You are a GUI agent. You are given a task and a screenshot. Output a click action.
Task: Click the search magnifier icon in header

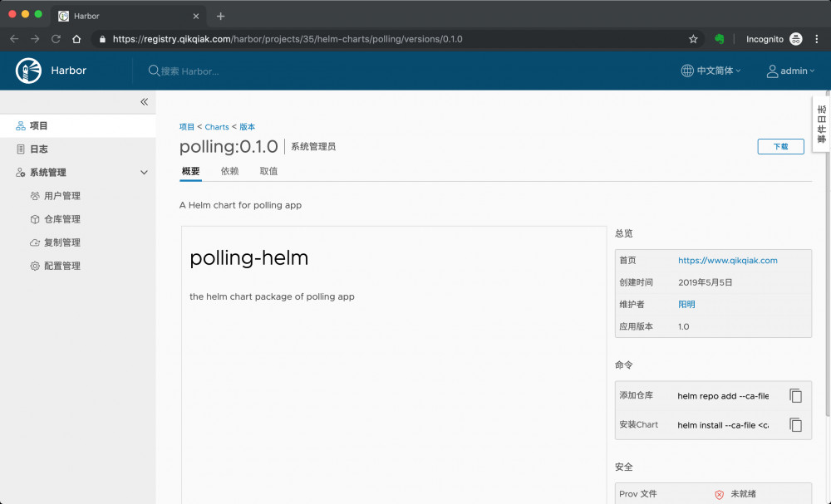point(152,71)
